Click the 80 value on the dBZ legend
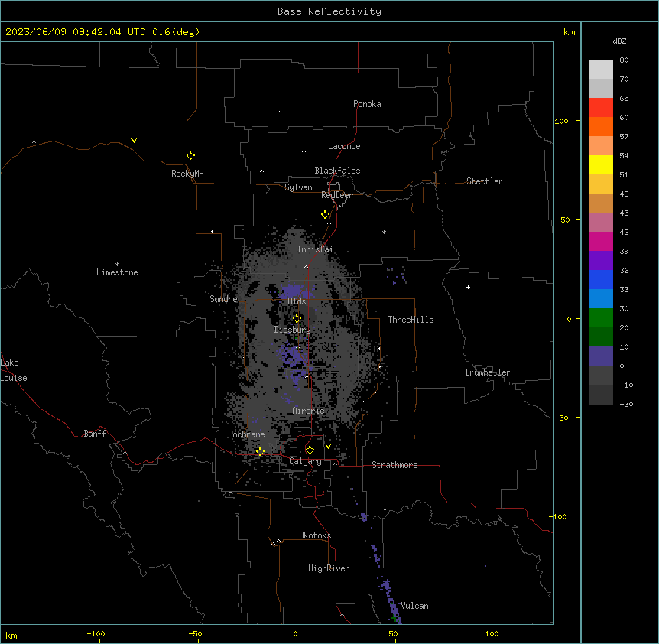The height and width of the screenshot is (644, 659). click(624, 60)
